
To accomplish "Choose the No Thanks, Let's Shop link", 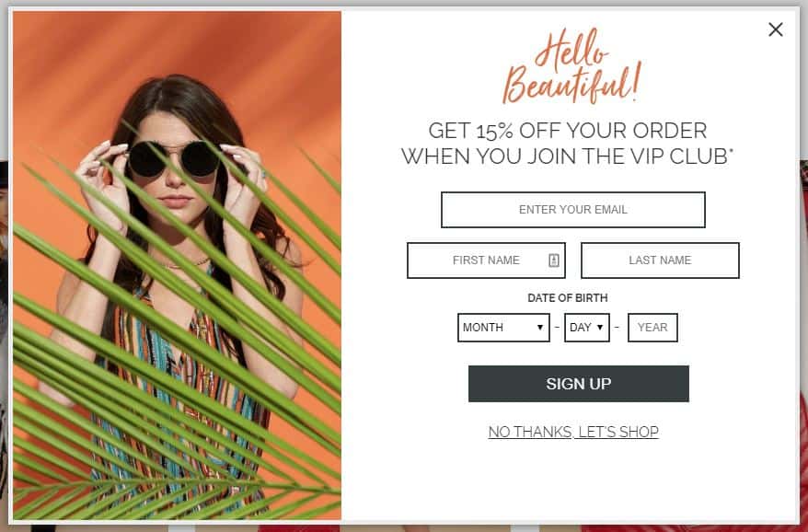I will click(x=573, y=432).
